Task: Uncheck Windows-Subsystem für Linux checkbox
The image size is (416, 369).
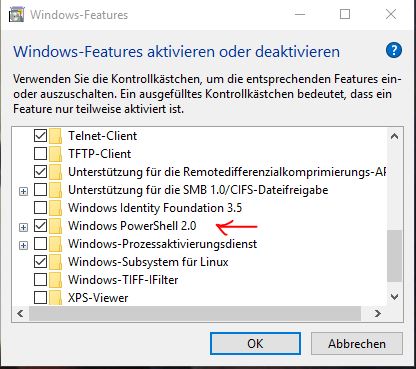Action: (40, 262)
